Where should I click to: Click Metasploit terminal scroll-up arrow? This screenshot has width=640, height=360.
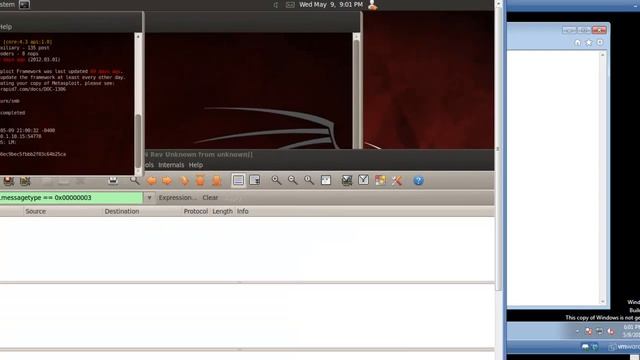[138, 37]
